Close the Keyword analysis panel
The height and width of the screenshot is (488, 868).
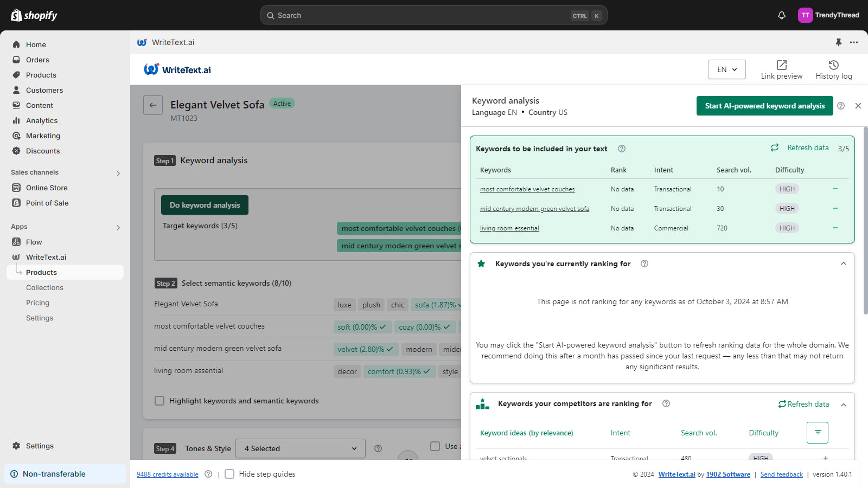[858, 106]
